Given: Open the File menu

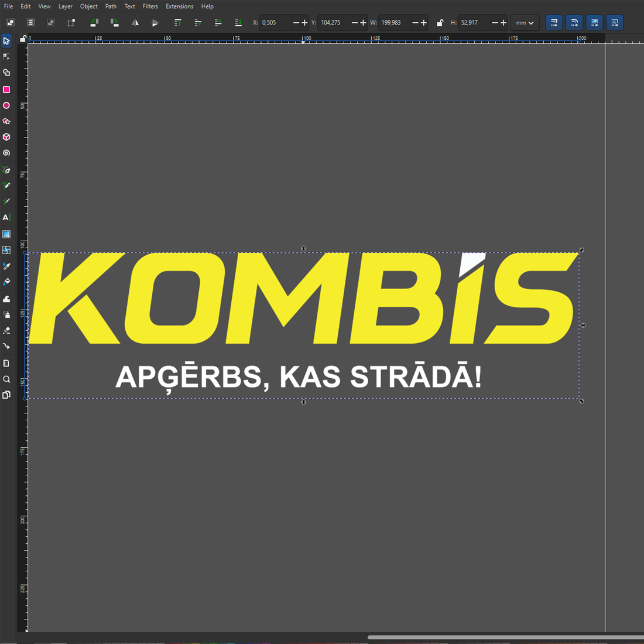Looking at the screenshot, I should [8, 6].
